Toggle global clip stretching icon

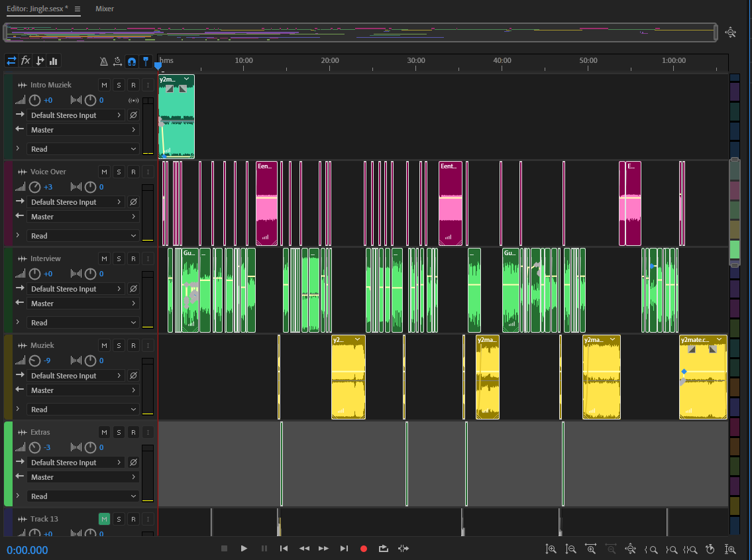117,61
